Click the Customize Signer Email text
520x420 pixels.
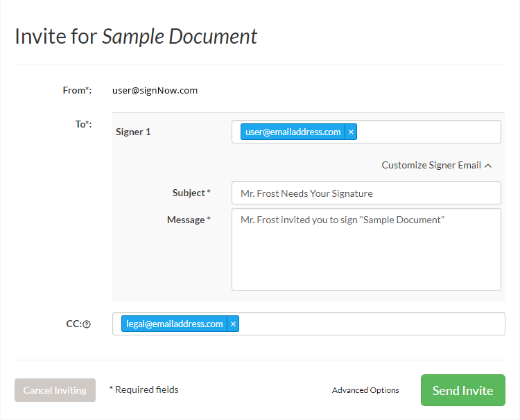click(x=431, y=166)
